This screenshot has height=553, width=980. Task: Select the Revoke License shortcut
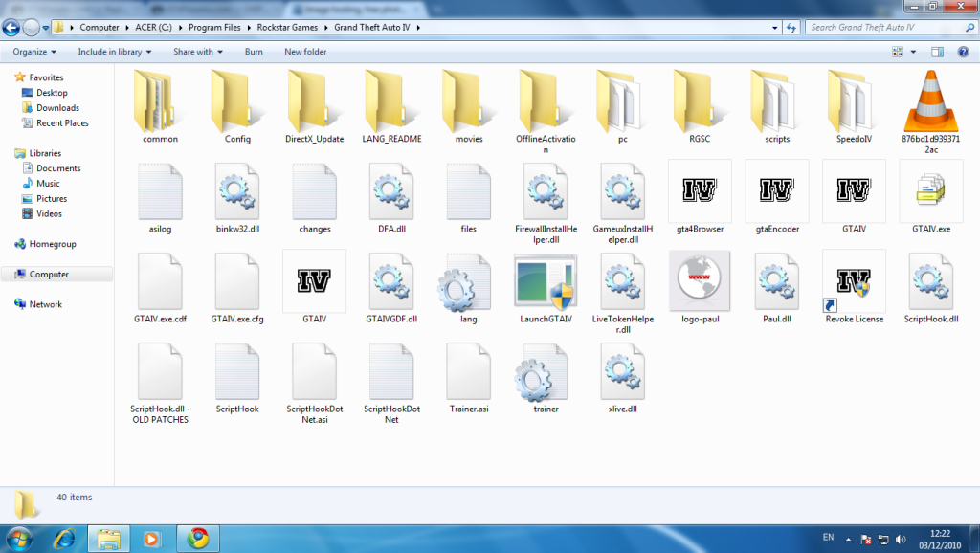pos(854,281)
